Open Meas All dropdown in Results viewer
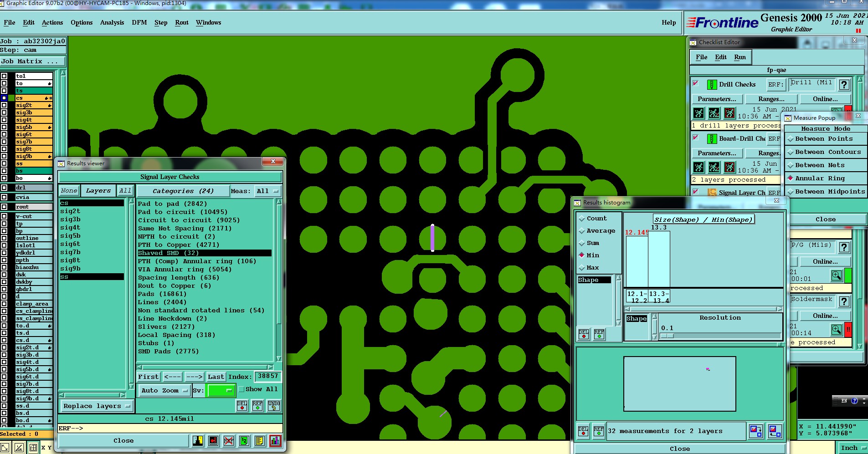 click(x=267, y=191)
